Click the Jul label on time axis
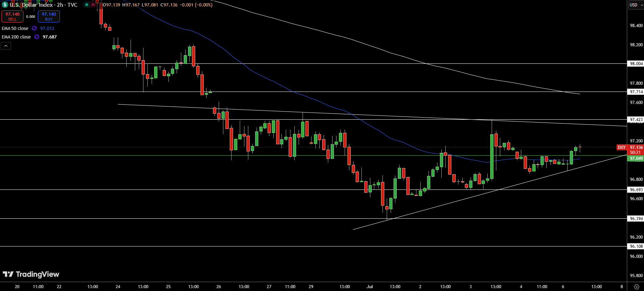The image size is (644, 291). 370,287
